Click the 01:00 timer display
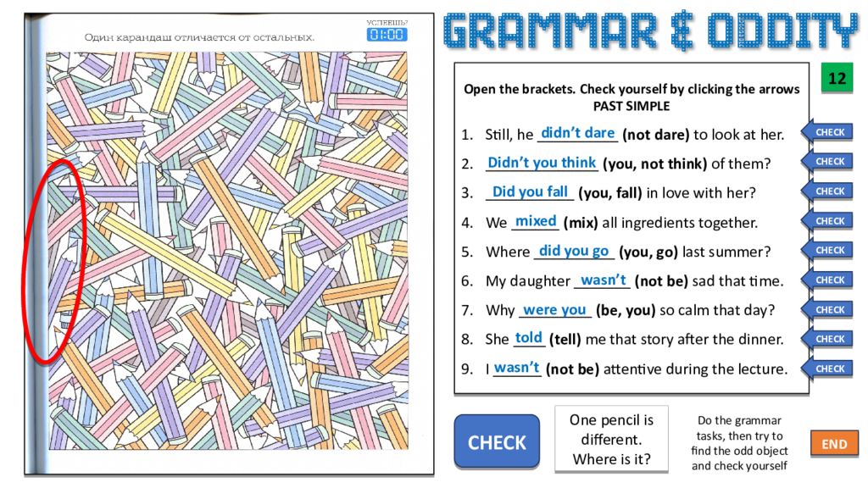 click(x=387, y=35)
